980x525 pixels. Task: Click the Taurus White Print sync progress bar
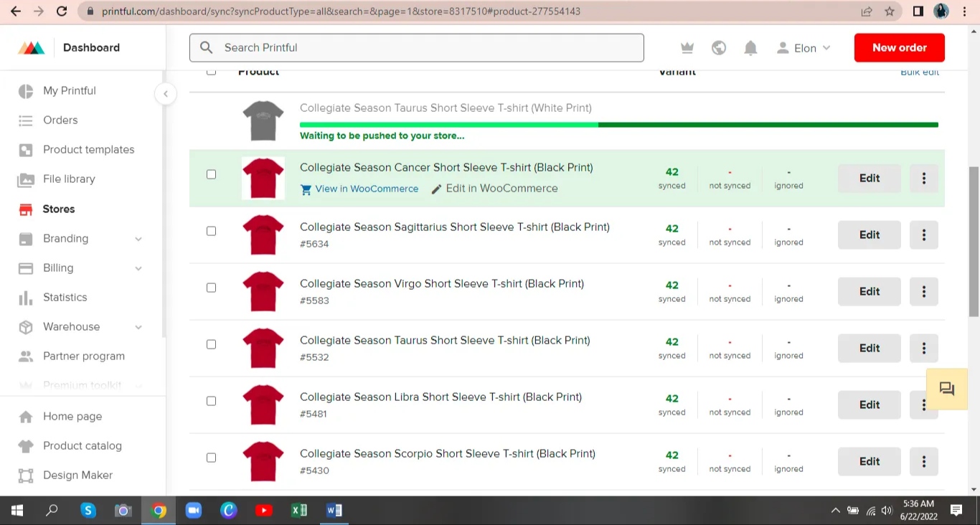(619, 125)
